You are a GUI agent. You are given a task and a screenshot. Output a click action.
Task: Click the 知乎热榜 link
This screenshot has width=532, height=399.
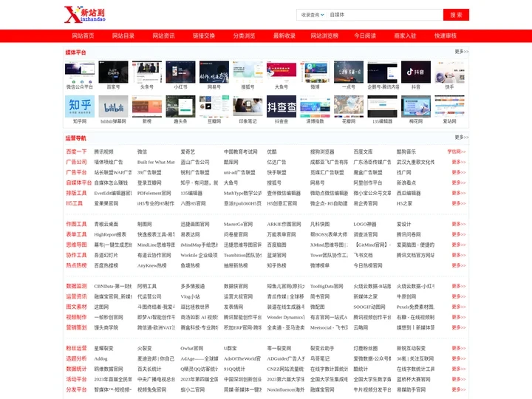pos(276,266)
